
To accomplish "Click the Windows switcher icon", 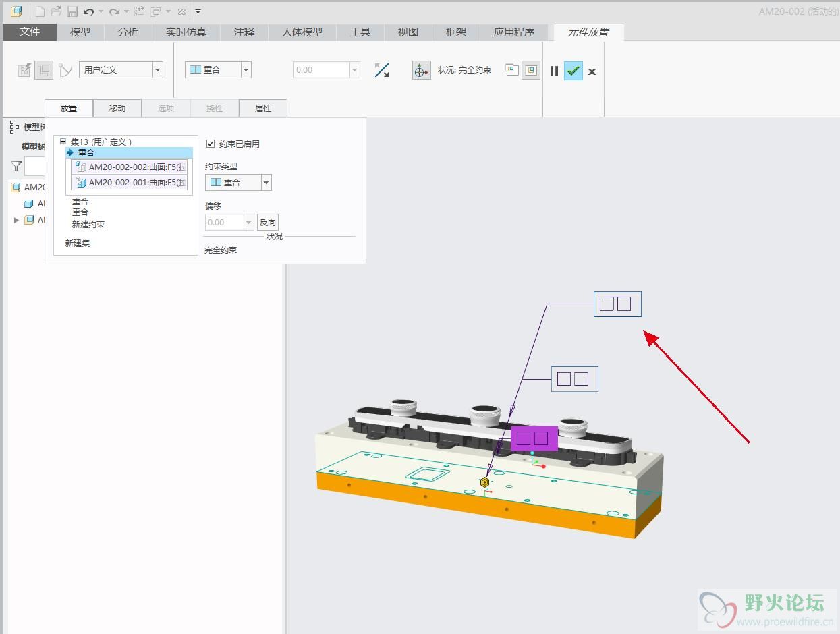I will pyautogui.click(x=155, y=11).
